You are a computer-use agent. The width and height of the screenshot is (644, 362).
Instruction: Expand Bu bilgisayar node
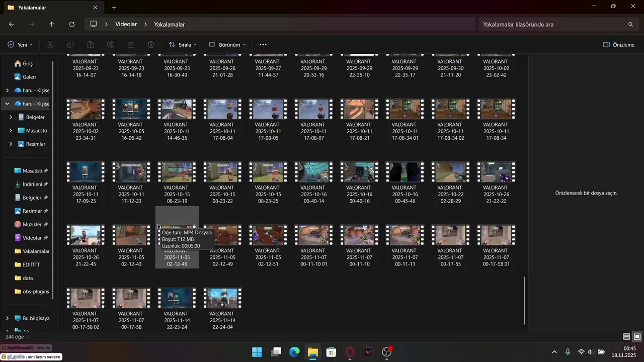click(x=7, y=318)
